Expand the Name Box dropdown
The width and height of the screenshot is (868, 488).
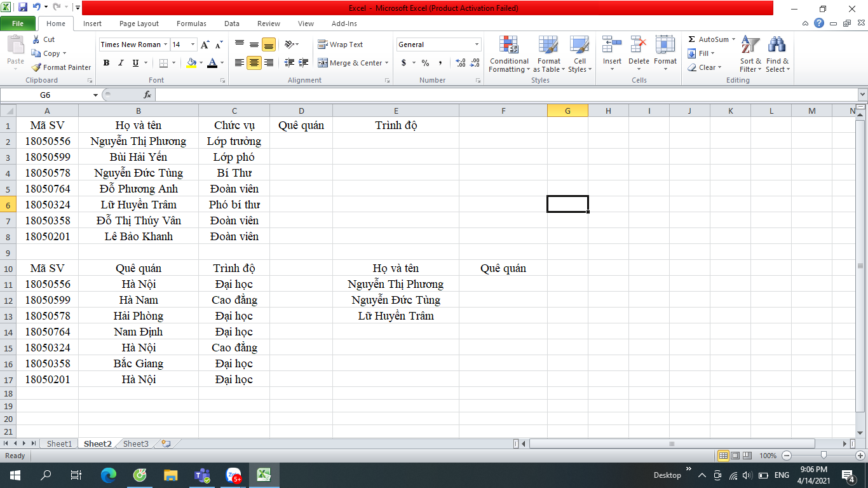coord(95,95)
